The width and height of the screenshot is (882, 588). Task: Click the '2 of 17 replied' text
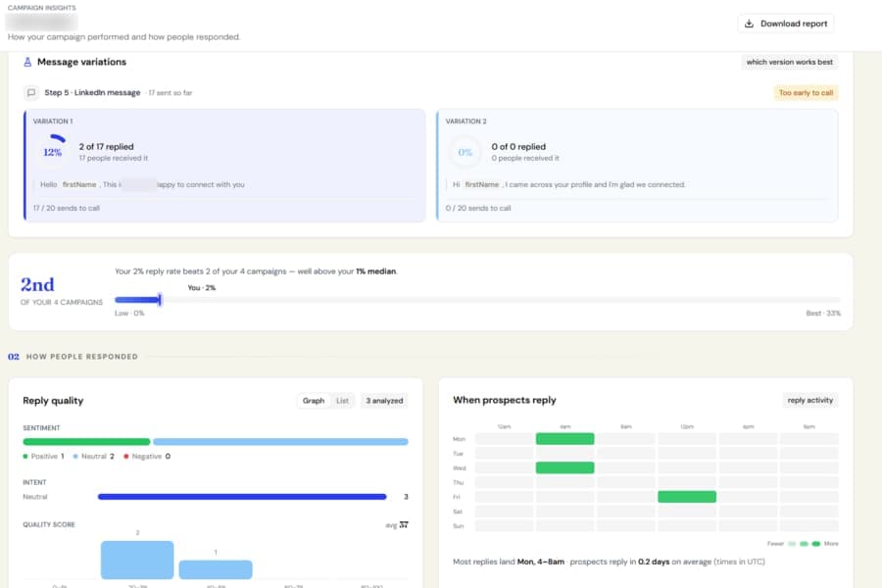click(x=106, y=147)
